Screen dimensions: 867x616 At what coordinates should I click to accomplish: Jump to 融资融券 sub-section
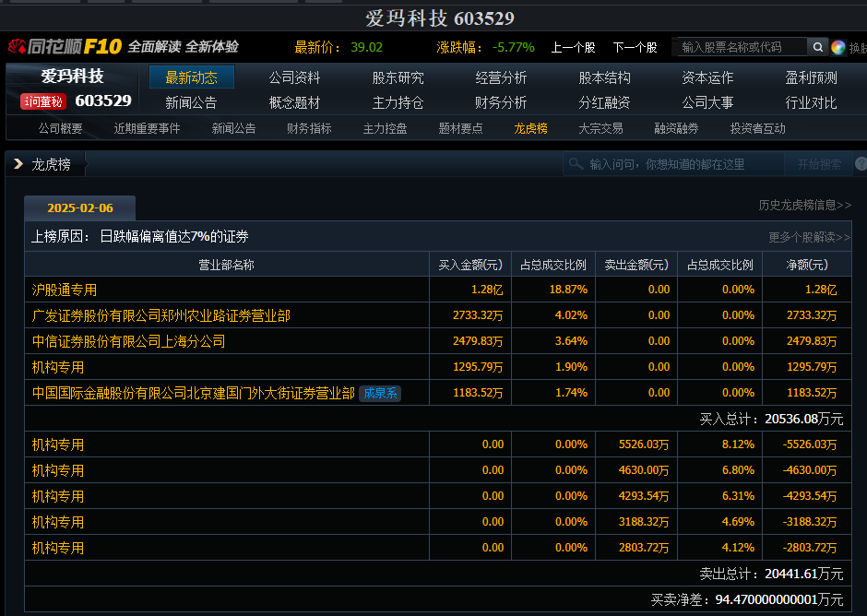tap(676, 128)
